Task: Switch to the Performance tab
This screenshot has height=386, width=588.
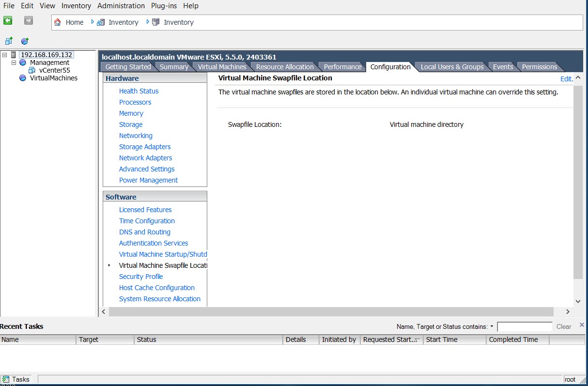Action: tap(342, 66)
